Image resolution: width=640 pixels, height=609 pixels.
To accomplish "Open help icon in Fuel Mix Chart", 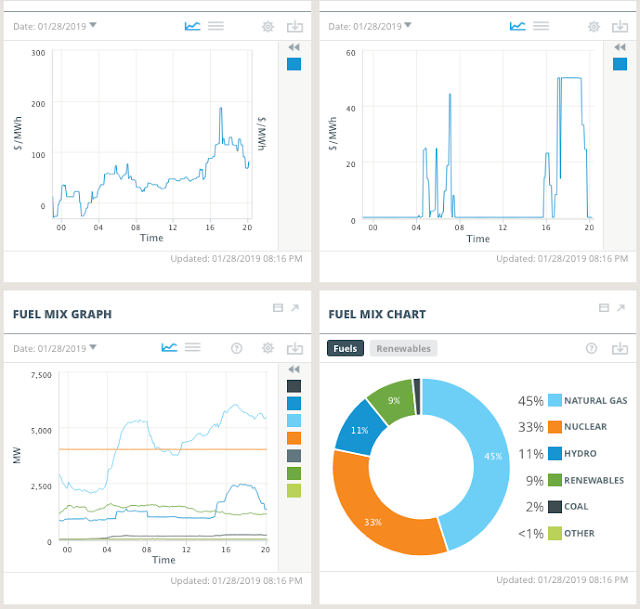I will 591,348.
